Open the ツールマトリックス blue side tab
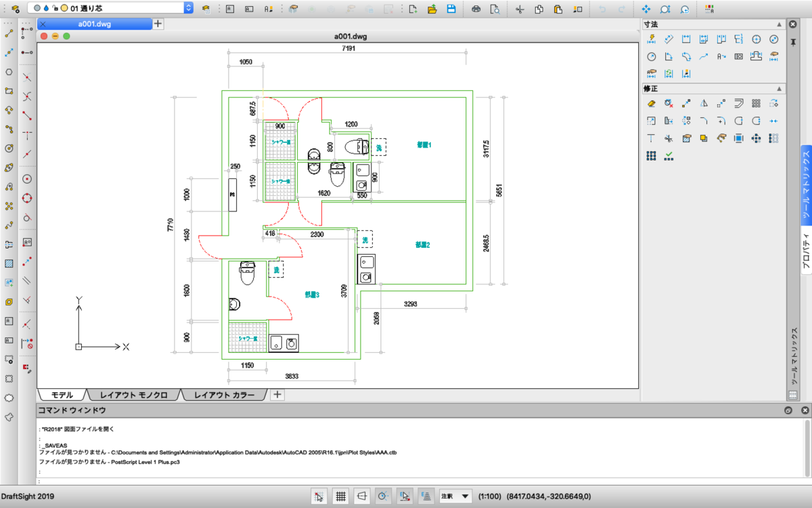The height and width of the screenshot is (508, 812). [806, 184]
